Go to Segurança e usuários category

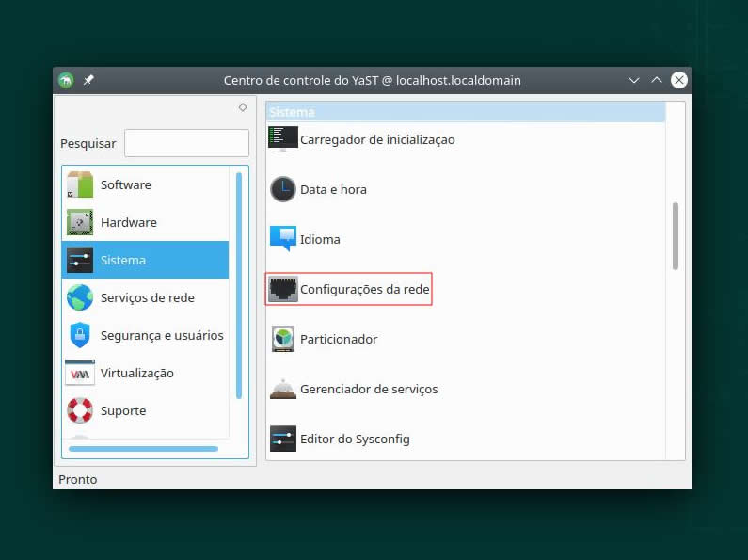tap(161, 335)
